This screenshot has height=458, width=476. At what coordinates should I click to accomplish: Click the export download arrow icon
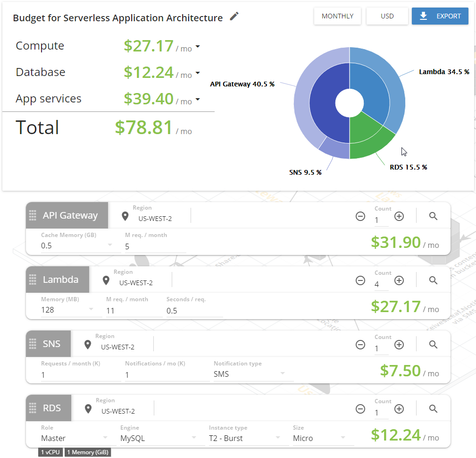[x=423, y=16]
